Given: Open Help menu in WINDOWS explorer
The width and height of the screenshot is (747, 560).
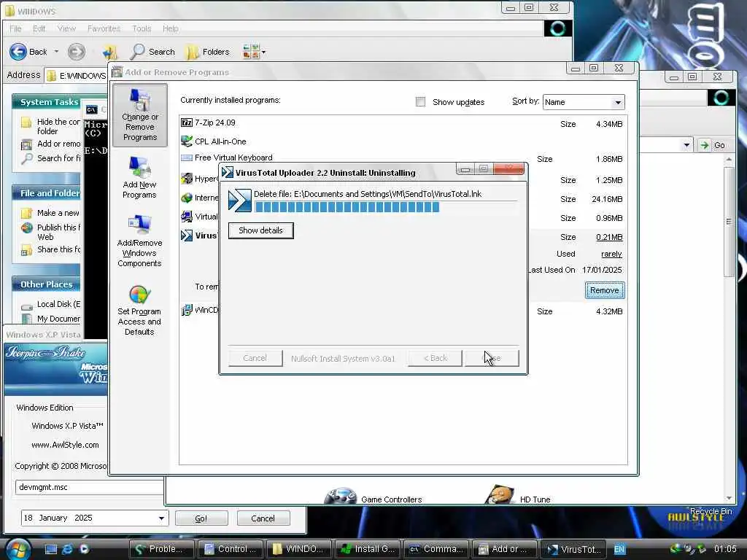Looking at the screenshot, I should [170, 28].
